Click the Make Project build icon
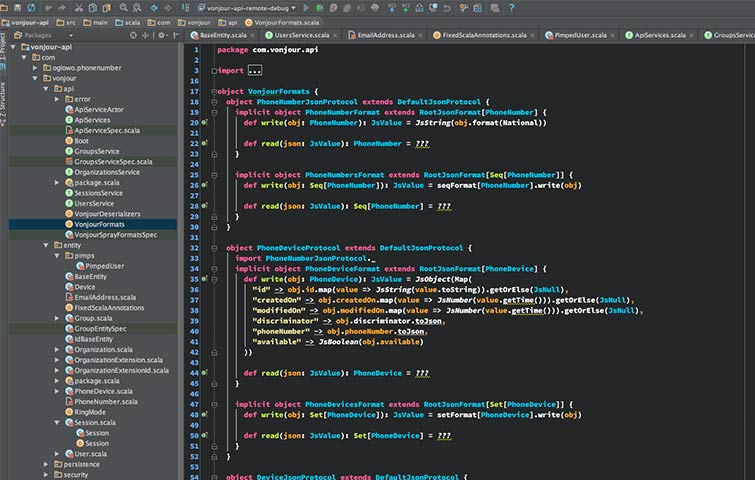The image size is (755, 480). point(185,8)
